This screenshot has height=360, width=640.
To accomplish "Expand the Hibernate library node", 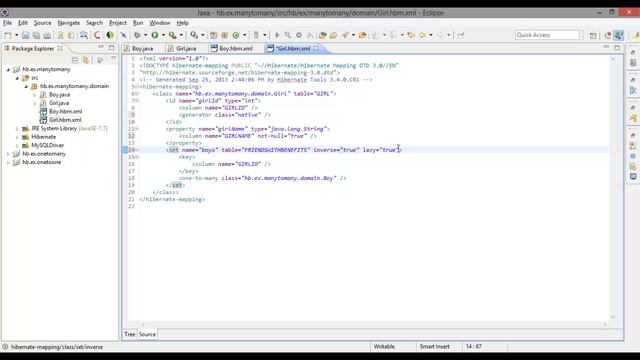I will click(17, 137).
